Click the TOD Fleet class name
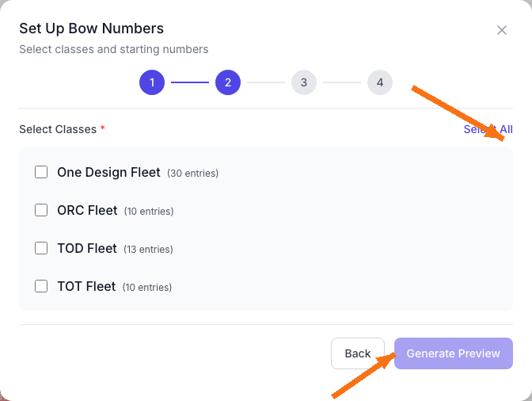 coord(87,248)
